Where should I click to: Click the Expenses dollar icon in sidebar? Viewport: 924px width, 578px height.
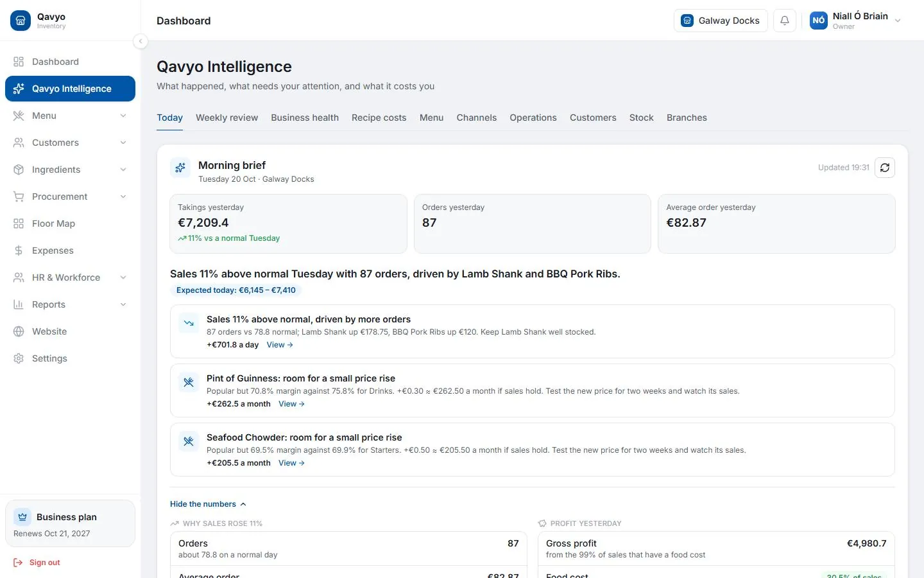(19, 250)
